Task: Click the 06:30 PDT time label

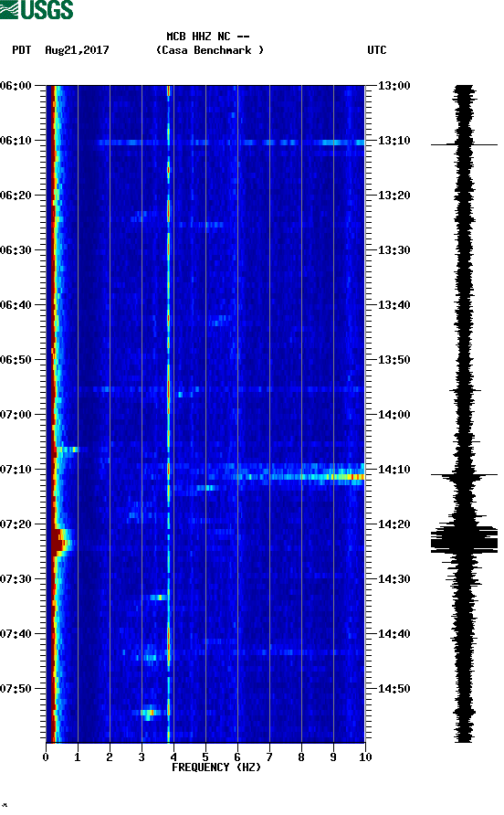Action: coord(16,250)
